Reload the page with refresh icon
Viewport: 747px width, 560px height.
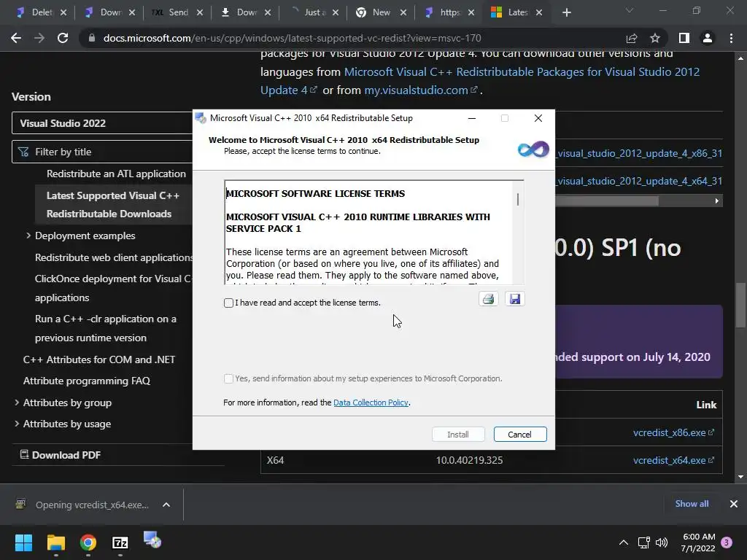coord(63,38)
